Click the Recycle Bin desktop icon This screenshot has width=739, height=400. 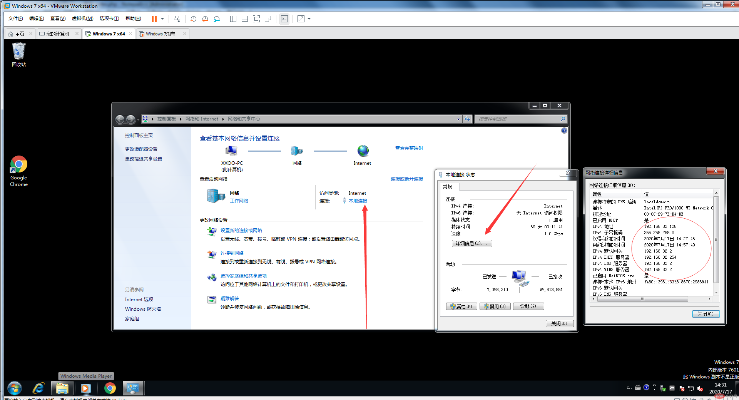[x=19, y=55]
